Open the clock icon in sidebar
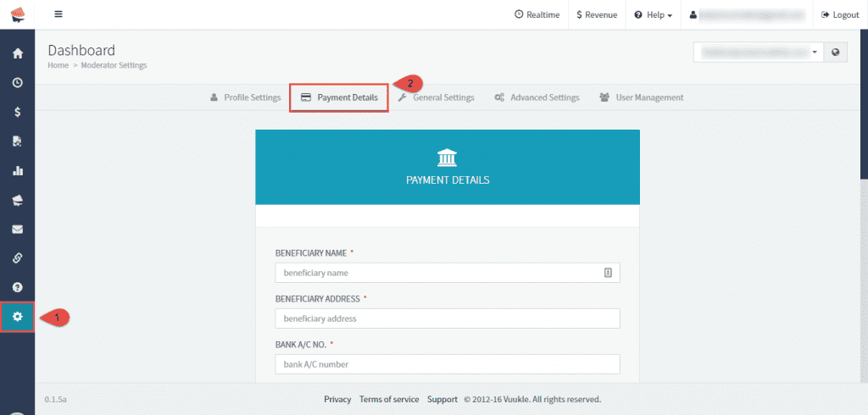 tap(17, 82)
